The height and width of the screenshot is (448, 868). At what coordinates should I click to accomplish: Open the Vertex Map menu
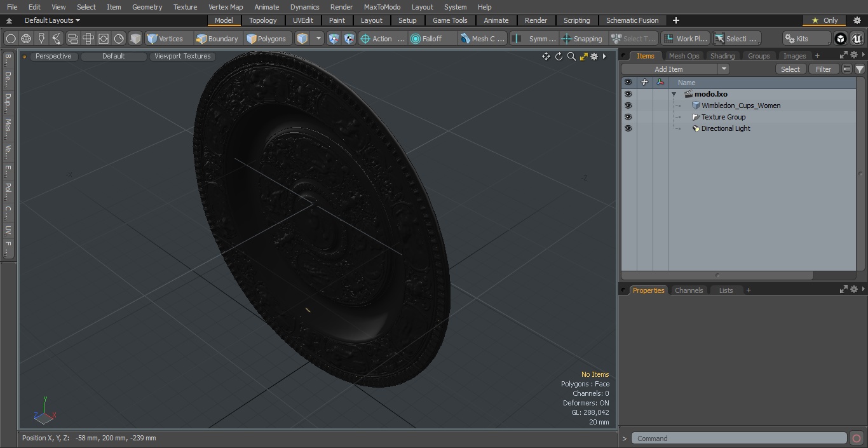click(226, 7)
